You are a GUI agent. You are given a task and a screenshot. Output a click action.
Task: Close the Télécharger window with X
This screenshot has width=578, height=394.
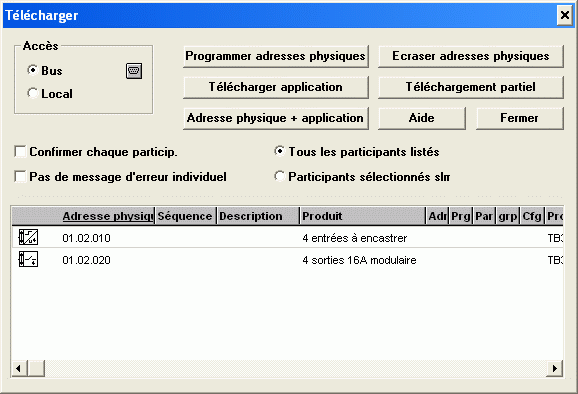pos(564,15)
